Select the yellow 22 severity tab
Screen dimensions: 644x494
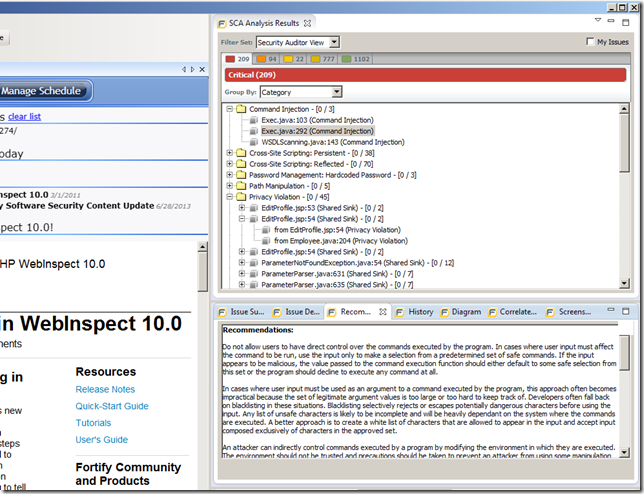tap(294, 59)
